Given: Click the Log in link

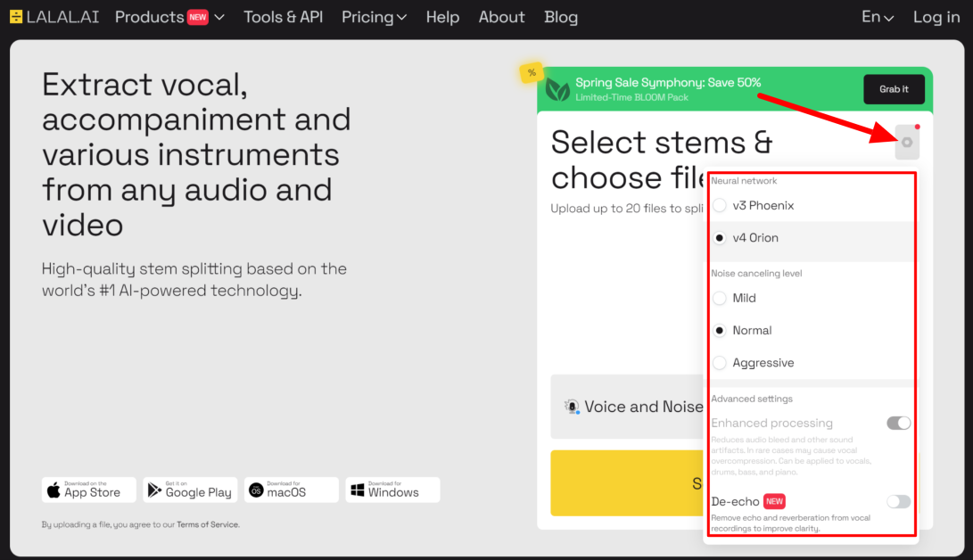Looking at the screenshot, I should pos(936,17).
